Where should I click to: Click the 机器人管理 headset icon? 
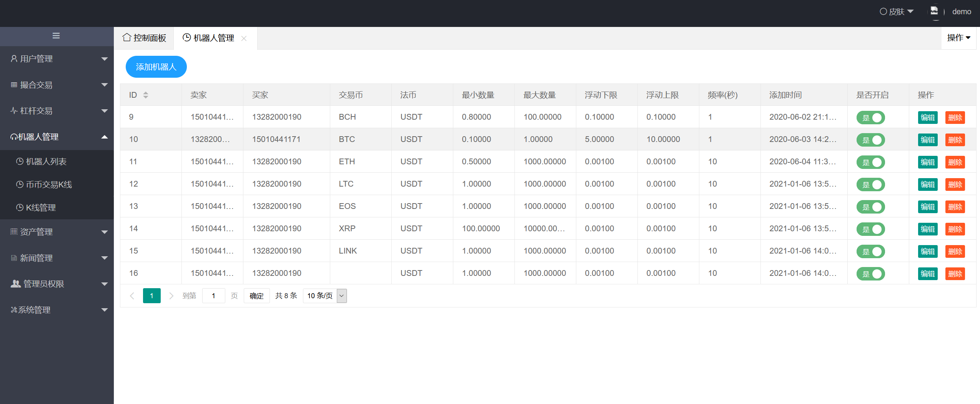(14, 137)
